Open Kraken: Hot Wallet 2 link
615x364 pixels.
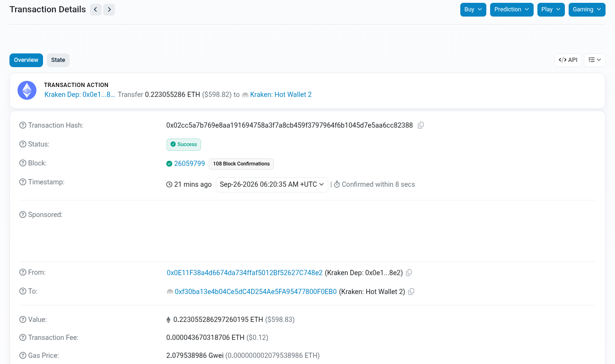click(x=281, y=95)
